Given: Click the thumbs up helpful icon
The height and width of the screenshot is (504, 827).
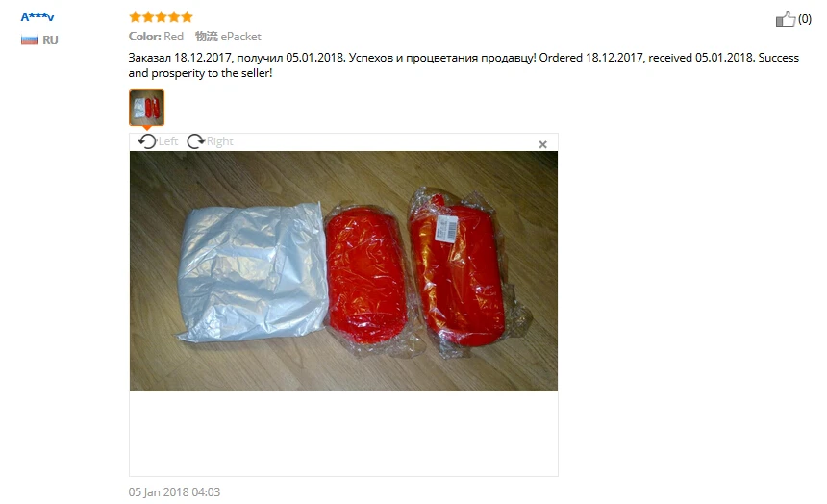Looking at the screenshot, I should (786, 19).
